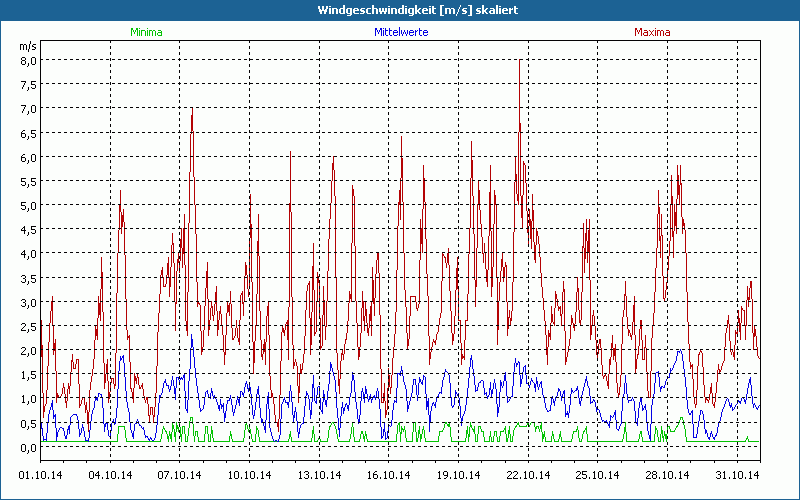Pick the 16.10.14 date on x-axis

[x=388, y=475]
